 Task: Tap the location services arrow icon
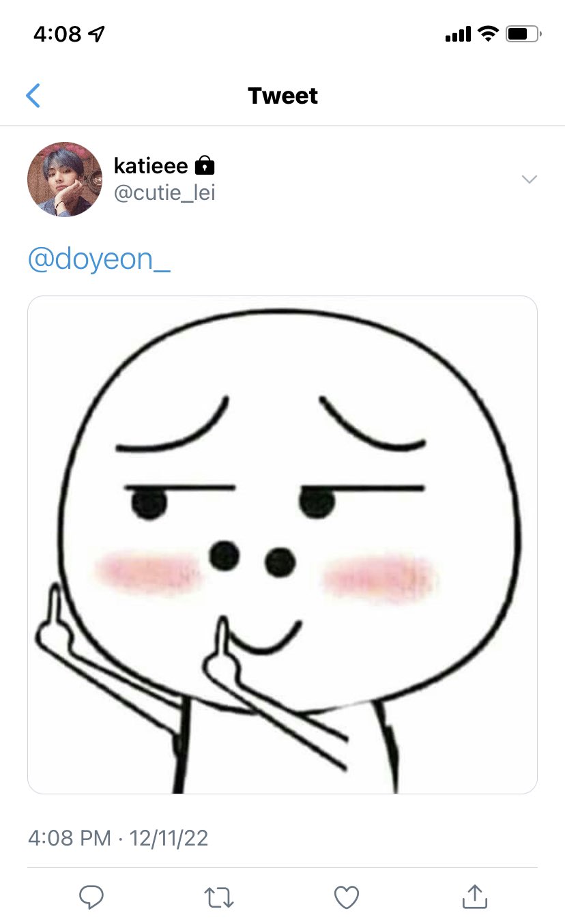coord(97,33)
